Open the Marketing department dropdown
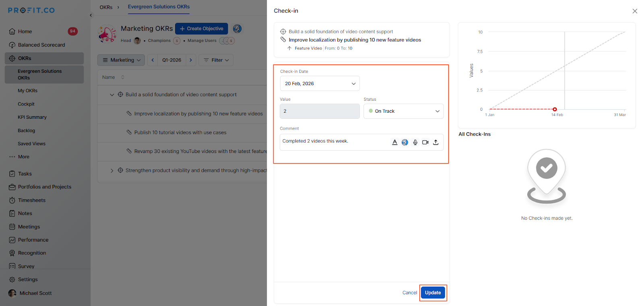This screenshot has width=644, height=306. 121,60
